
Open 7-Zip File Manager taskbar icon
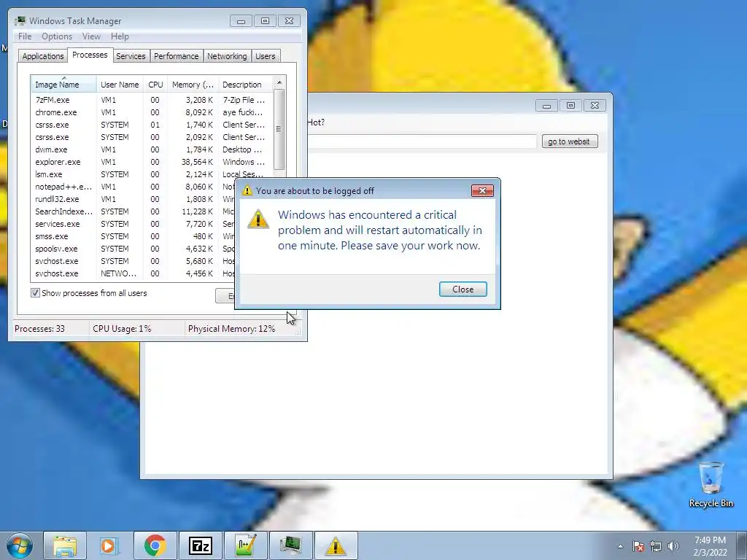click(200, 545)
